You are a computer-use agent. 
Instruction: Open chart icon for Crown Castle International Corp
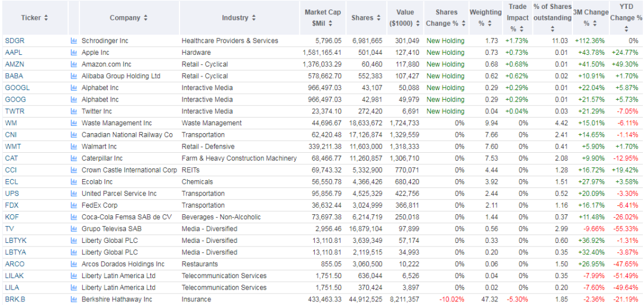tap(74, 170)
